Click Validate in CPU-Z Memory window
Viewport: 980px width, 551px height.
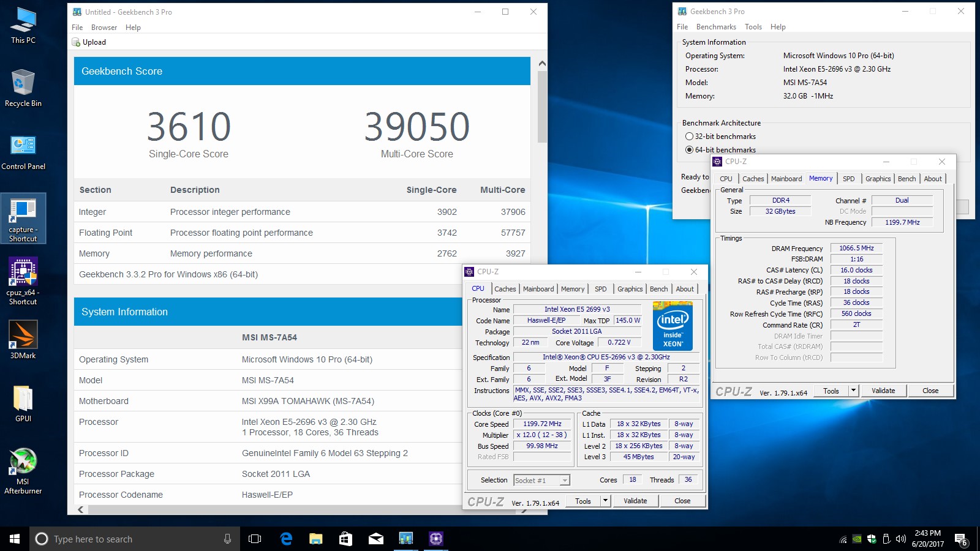click(x=883, y=391)
